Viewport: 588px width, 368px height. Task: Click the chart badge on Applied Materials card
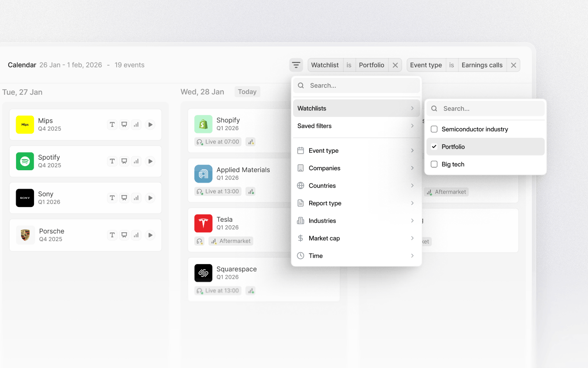(x=250, y=191)
